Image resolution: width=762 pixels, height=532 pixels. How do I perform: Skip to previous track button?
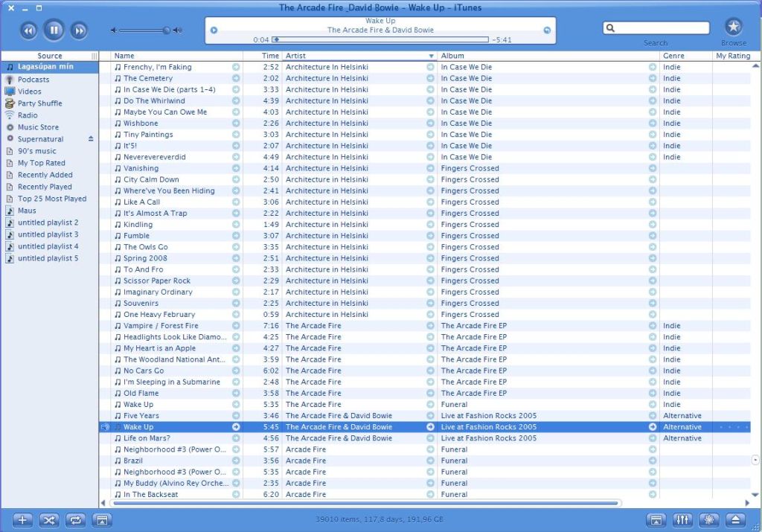tap(29, 31)
